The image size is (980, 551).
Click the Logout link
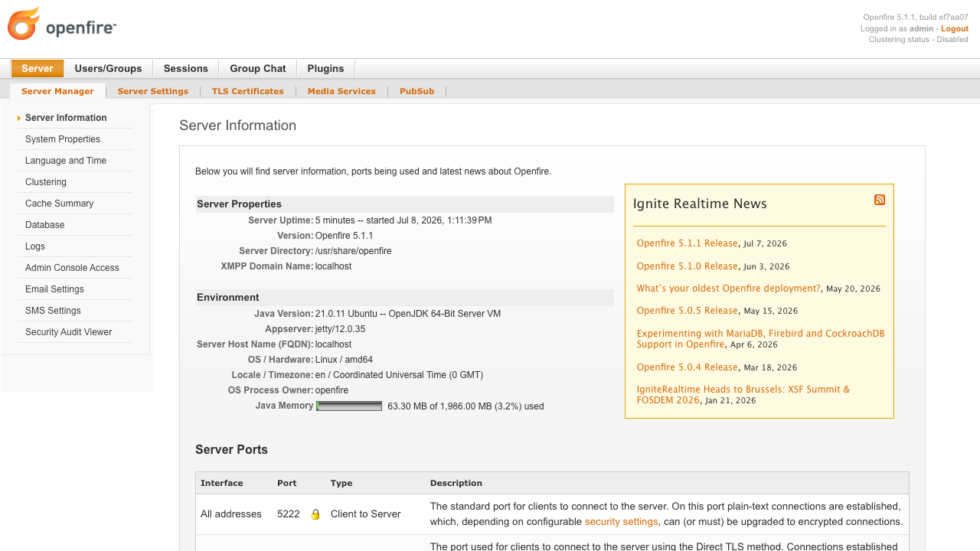[955, 28]
